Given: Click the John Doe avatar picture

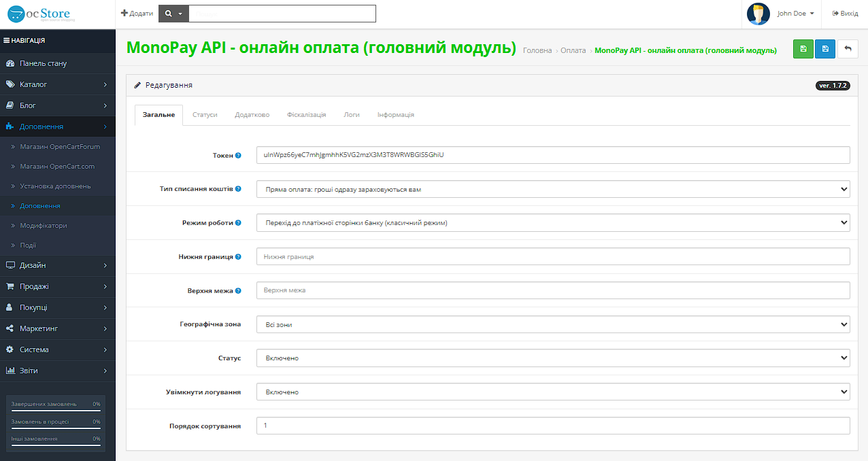Looking at the screenshot, I should point(758,14).
